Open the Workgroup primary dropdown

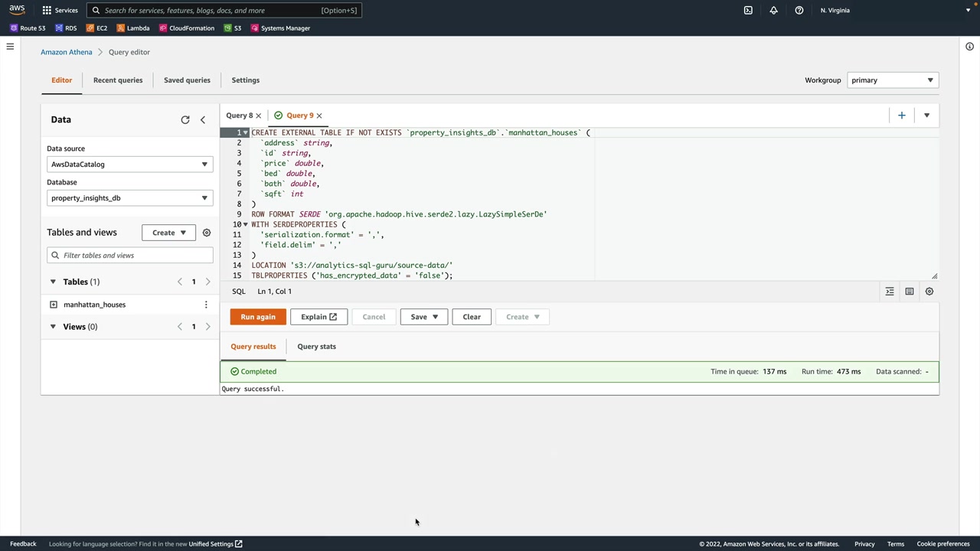892,80
